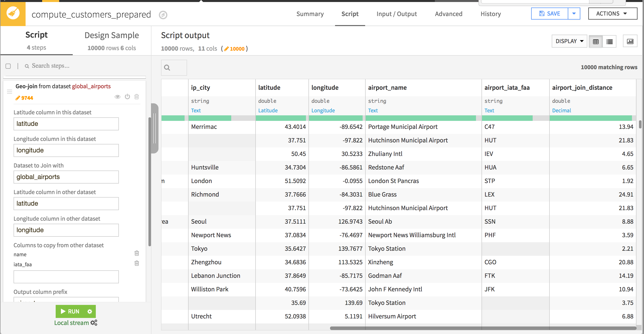
Task: Open the SAVE dropdown arrow
Action: pos(574,14)
